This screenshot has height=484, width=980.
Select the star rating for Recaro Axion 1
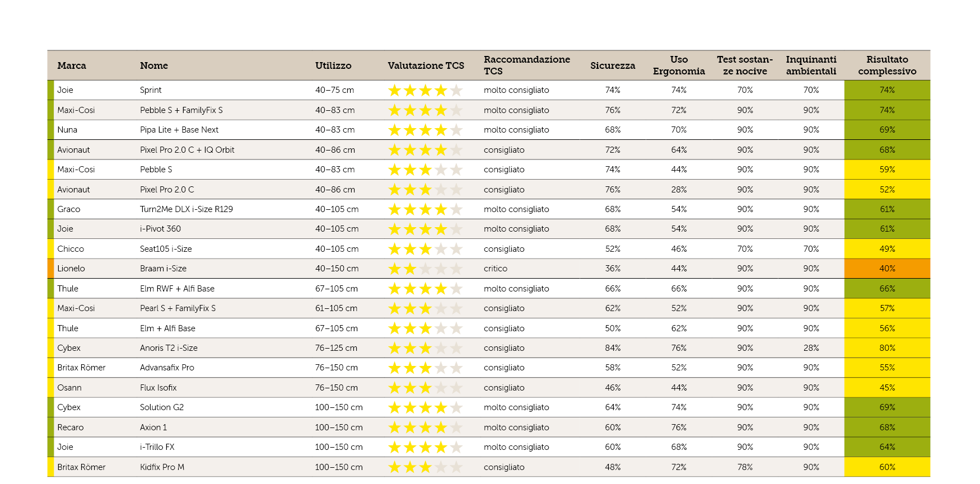click(x=426, y=427)
